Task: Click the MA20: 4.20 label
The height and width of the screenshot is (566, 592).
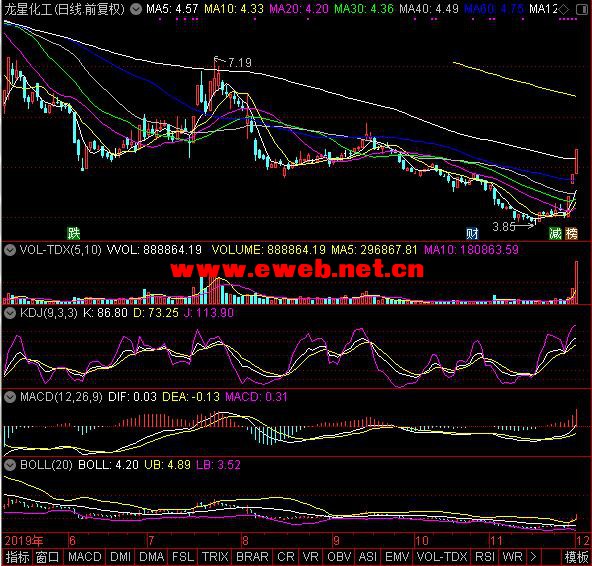Action: 299,9
